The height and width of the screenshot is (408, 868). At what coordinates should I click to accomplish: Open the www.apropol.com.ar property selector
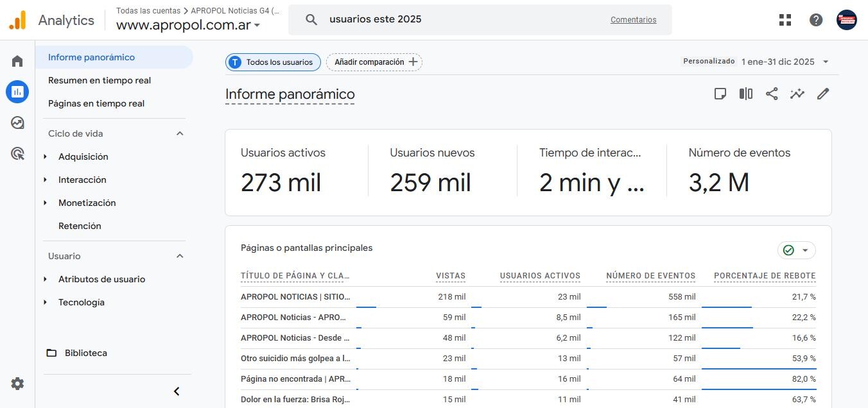184,26
